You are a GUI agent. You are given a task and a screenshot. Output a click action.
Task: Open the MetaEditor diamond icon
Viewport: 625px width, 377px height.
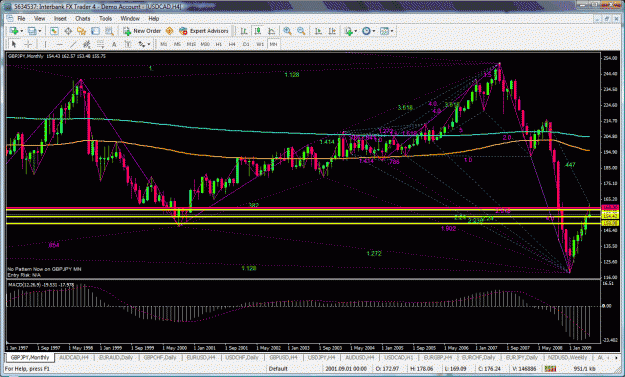pos(169,31)
